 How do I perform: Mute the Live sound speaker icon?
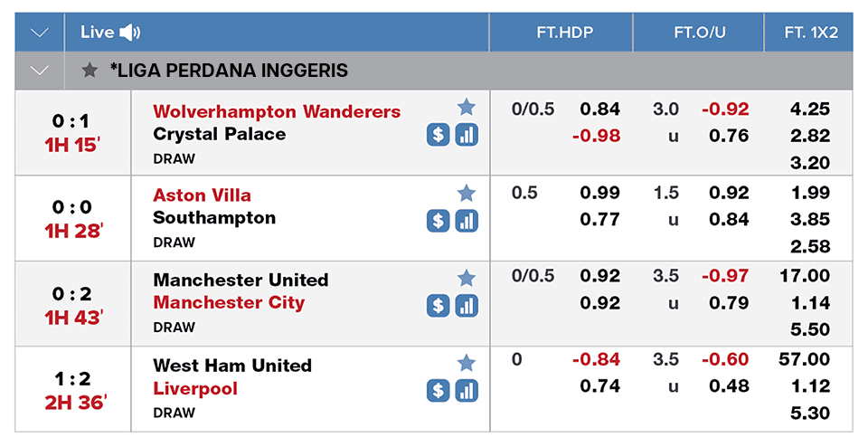pos(130,33)
